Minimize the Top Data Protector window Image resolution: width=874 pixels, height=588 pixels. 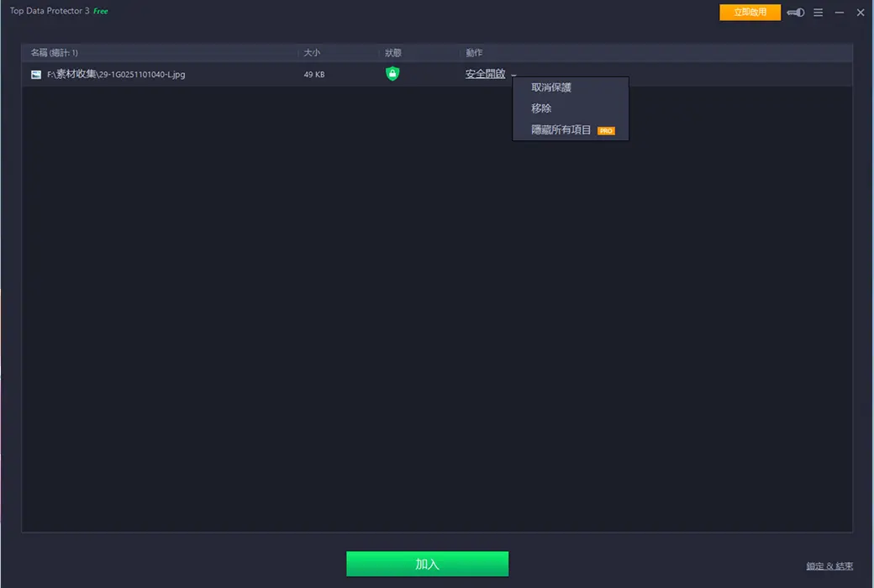pyautogui.click(x=839, y=13)
